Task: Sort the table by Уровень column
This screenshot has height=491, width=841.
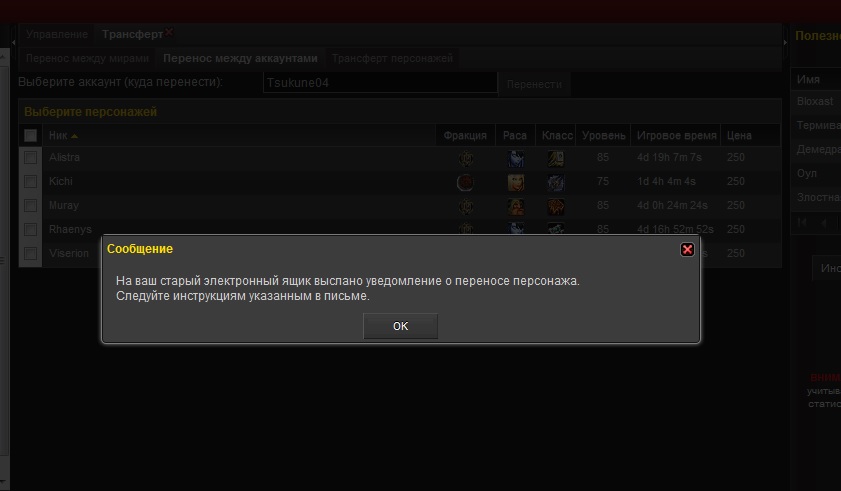Action: [x=603, y=135]
